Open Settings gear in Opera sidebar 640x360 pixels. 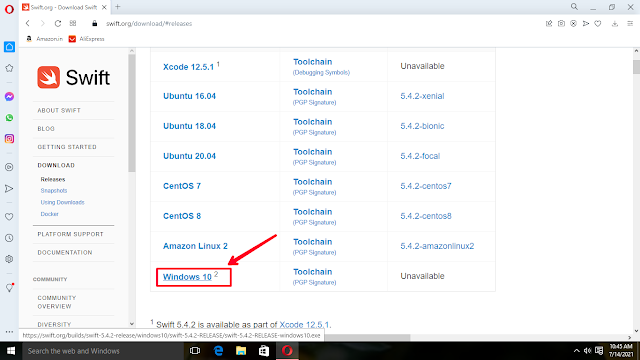click(x=9, y=259)
